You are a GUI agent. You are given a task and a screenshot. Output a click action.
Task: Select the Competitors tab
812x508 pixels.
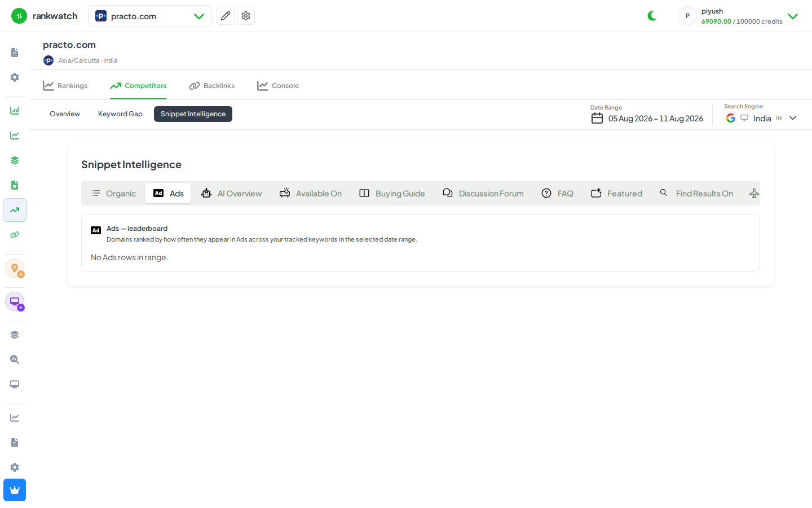(138, 86)
